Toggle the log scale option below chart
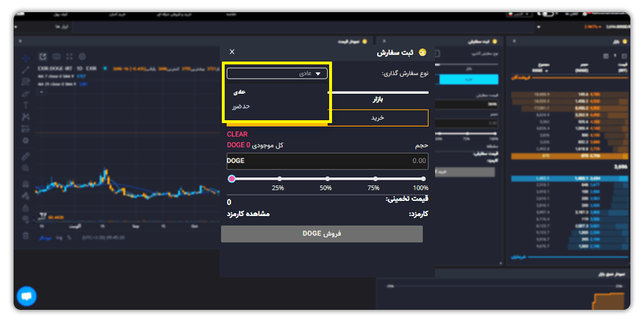The image size is (644, 322). [59, 238]
